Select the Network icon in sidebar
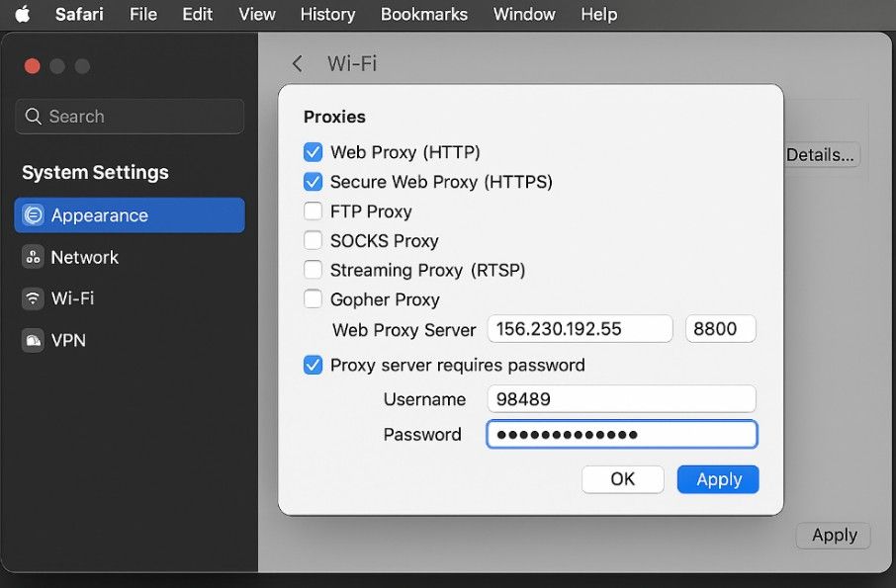This screenshot has width=896, height=588. click(x=34, y=257)
